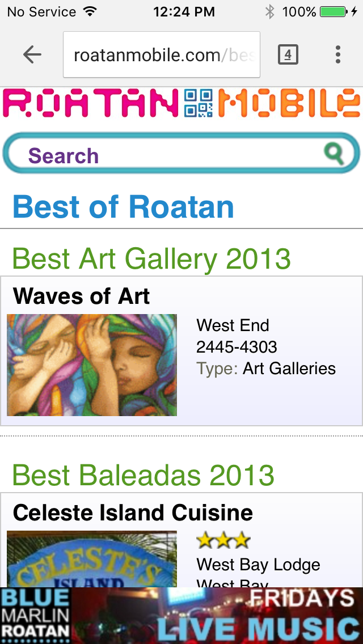Tap the three-star rating for Celeste

(x=223, y=540)
